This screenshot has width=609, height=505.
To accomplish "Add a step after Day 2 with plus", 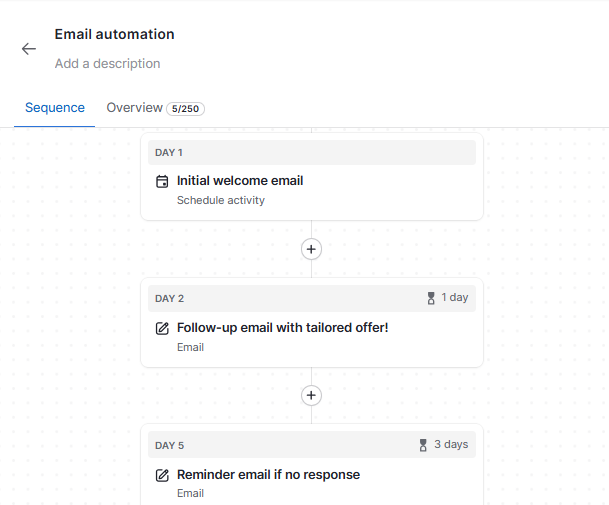I will coord(311,396).
